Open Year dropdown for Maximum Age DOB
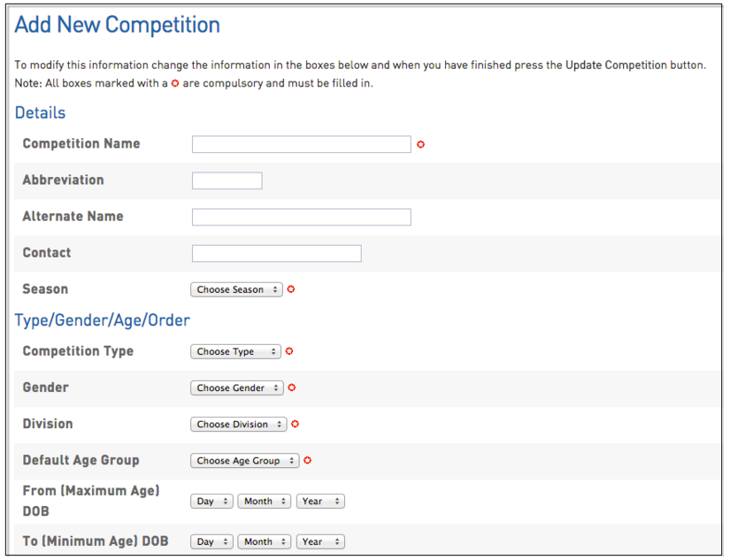The width and height of the screenshot is (730, 560). coord(319,501)
